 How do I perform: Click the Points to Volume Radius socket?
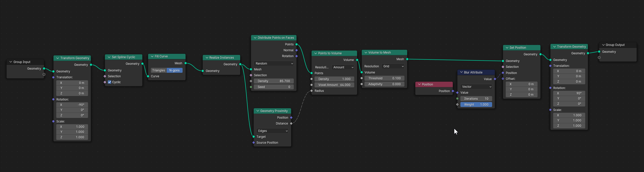[x=312, y=91]
